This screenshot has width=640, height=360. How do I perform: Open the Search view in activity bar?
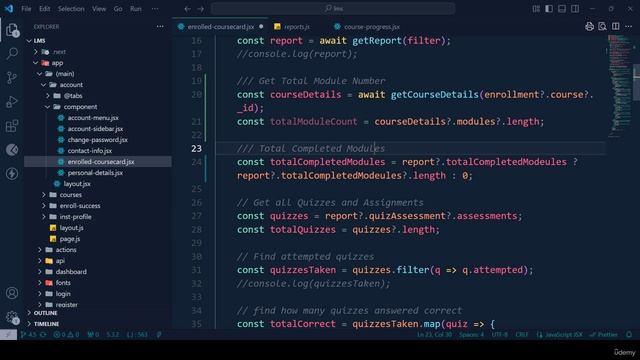pos(12,53)
